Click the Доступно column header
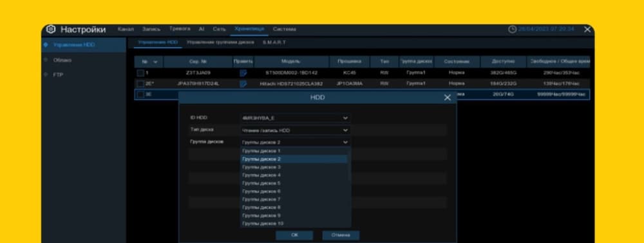Image resolution: width=644 pixels, height=243 pixels. point(503,62)
